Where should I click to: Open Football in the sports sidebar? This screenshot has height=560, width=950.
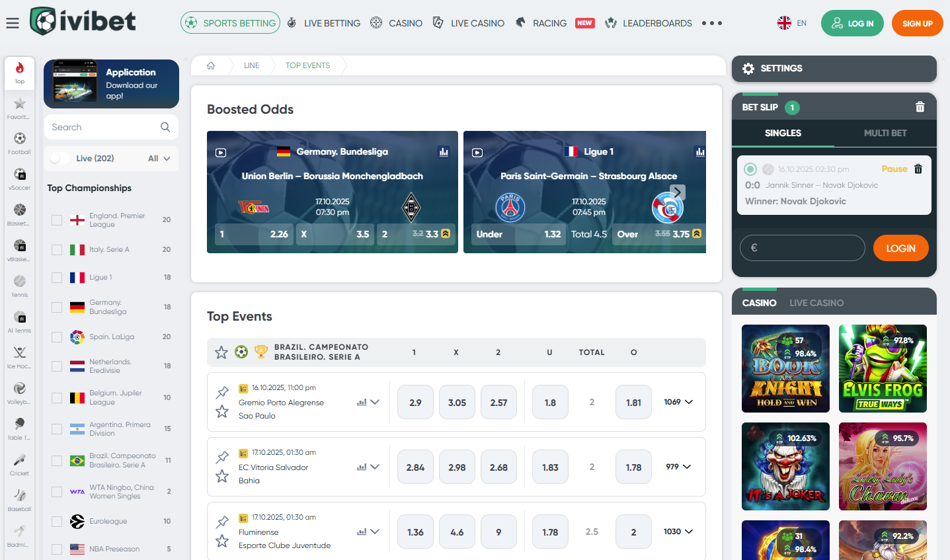click(x=20, y=142)
